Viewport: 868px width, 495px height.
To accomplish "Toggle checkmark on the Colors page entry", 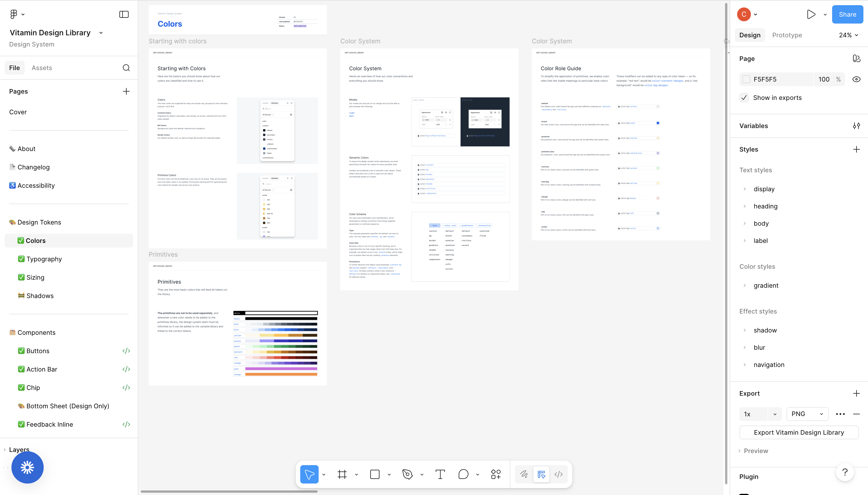I will pos(21,240).
